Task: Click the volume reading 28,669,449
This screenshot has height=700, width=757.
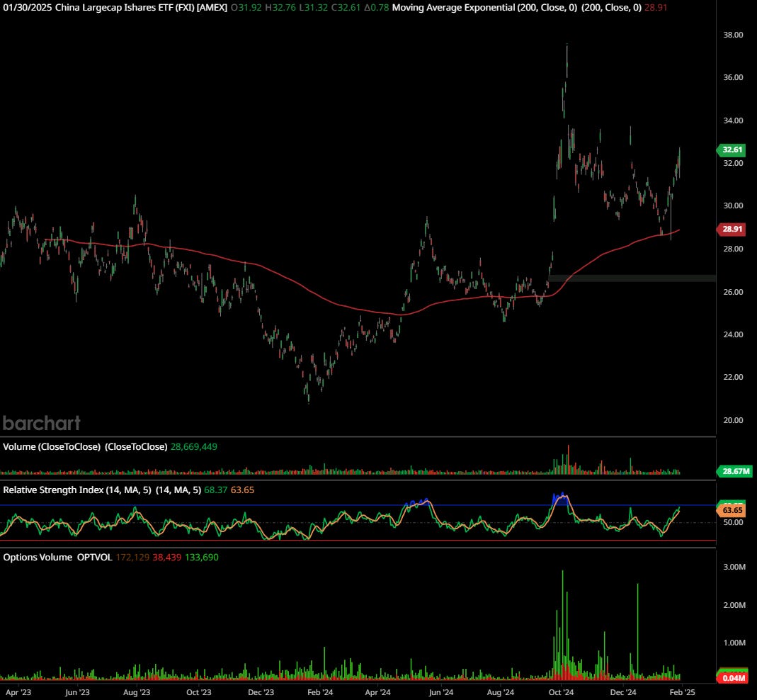Action: pos(193,447)
